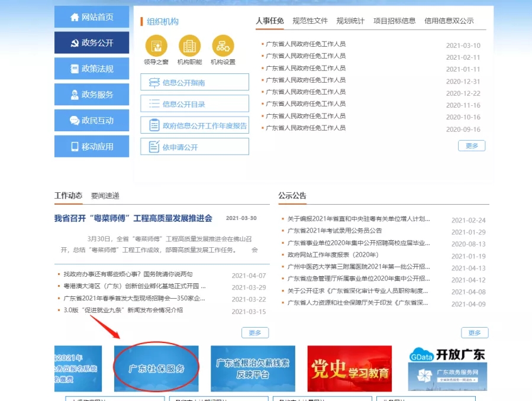532x401 pixels.
Task: Open the 粤菜师傅 headline article
Action: click(133, 218)
